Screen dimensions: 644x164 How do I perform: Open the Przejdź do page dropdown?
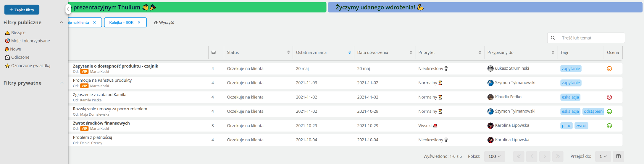[x=603, y=156]
